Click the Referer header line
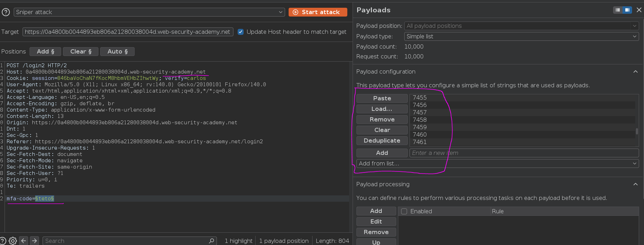644x245 pixels. 135,142
